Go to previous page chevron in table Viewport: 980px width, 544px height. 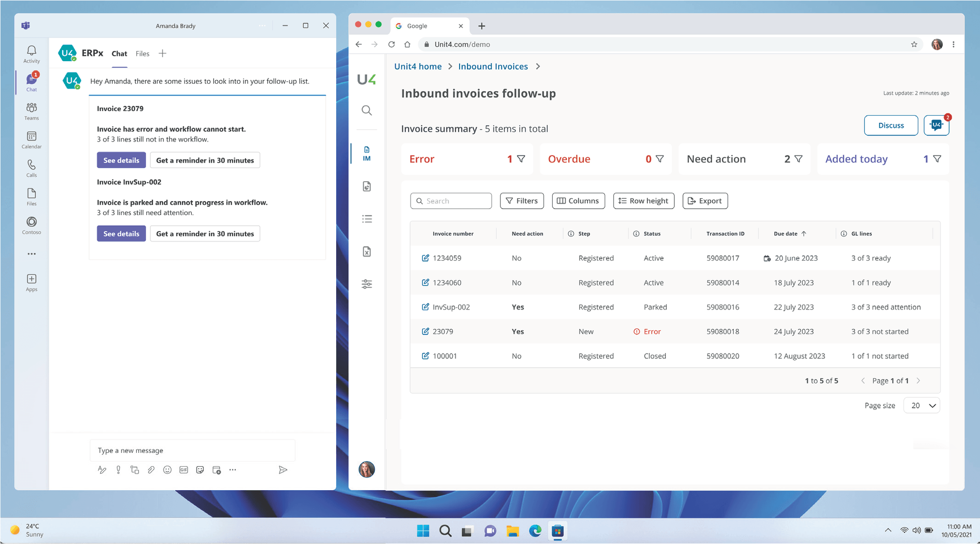pos(863,380)
